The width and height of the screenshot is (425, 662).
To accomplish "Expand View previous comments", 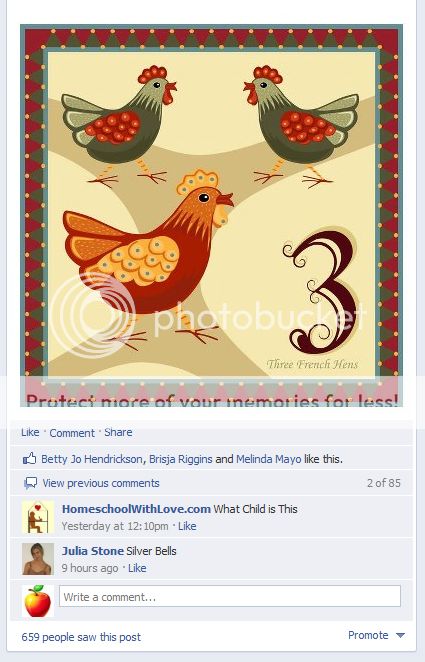I will (101, 483).
